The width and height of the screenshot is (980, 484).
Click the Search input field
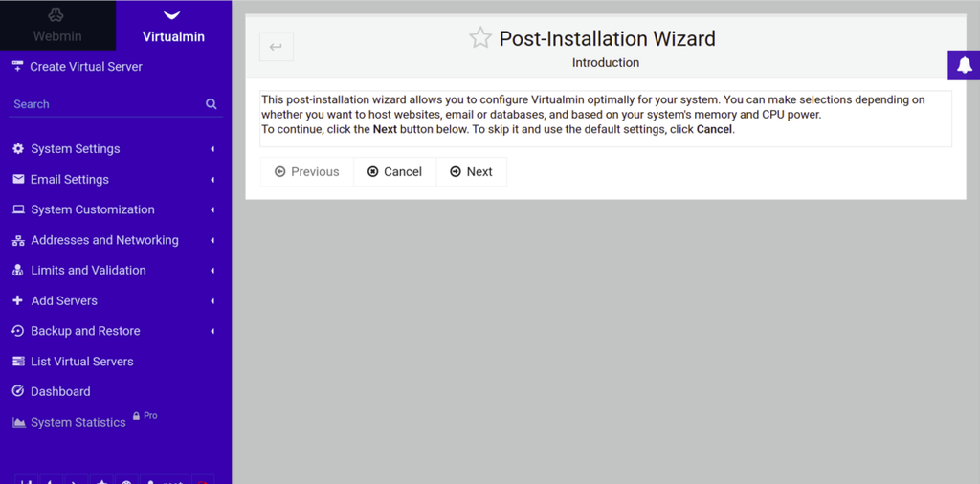point(107,104)
